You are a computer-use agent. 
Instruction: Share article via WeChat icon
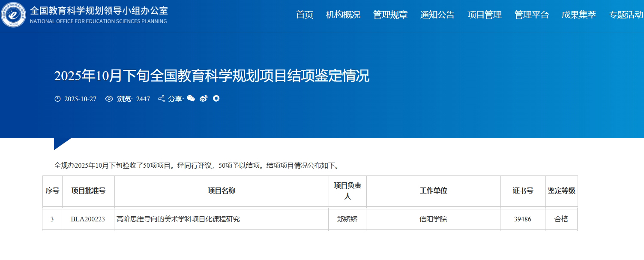tap(191, 99)
